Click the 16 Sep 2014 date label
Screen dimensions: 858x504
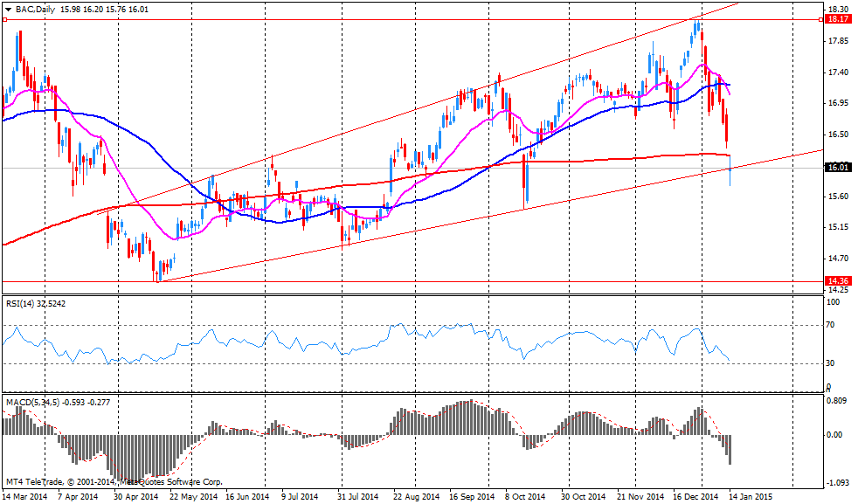click(x=472, y=496)
